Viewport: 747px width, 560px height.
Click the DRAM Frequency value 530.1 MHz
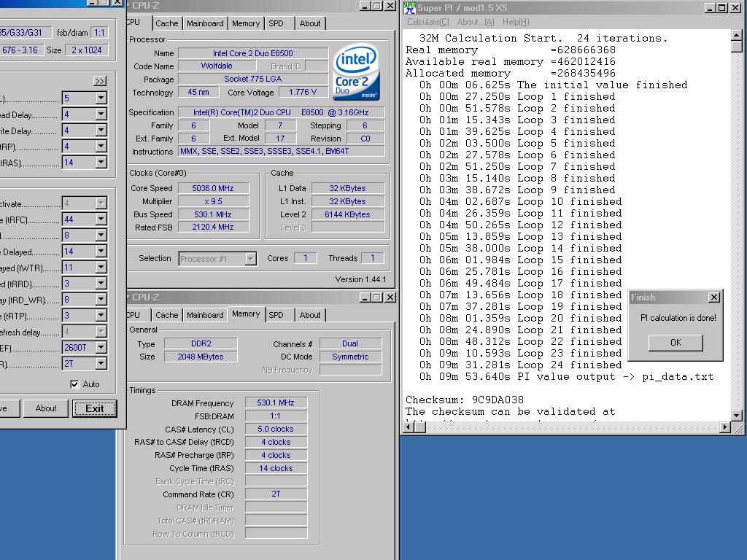pyautogui.click(x=276, y=402)
